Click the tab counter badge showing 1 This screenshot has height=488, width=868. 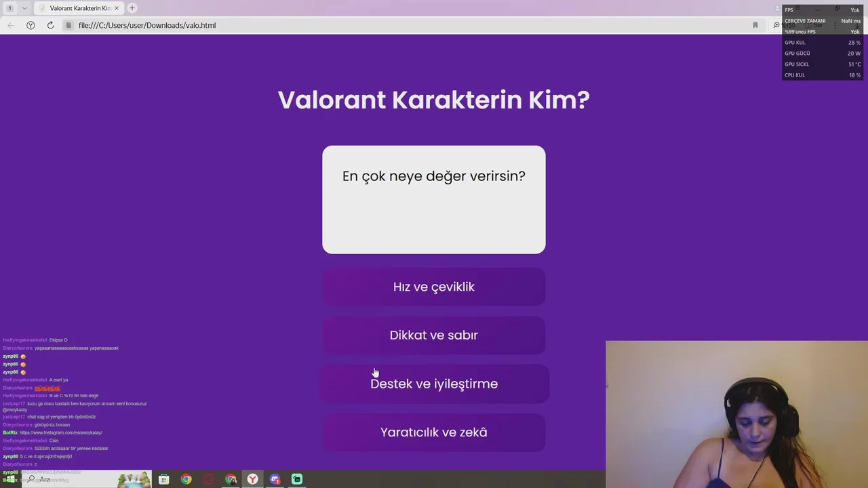[10, 8]
